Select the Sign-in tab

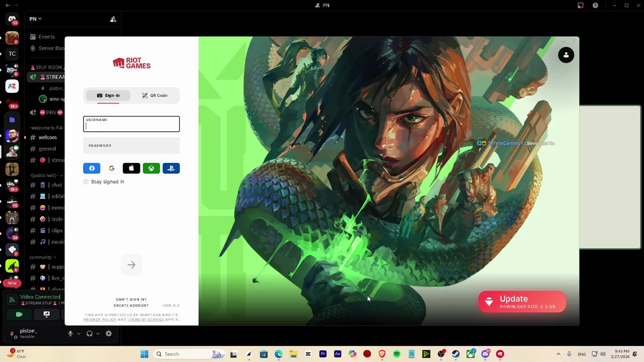(108, 96)
